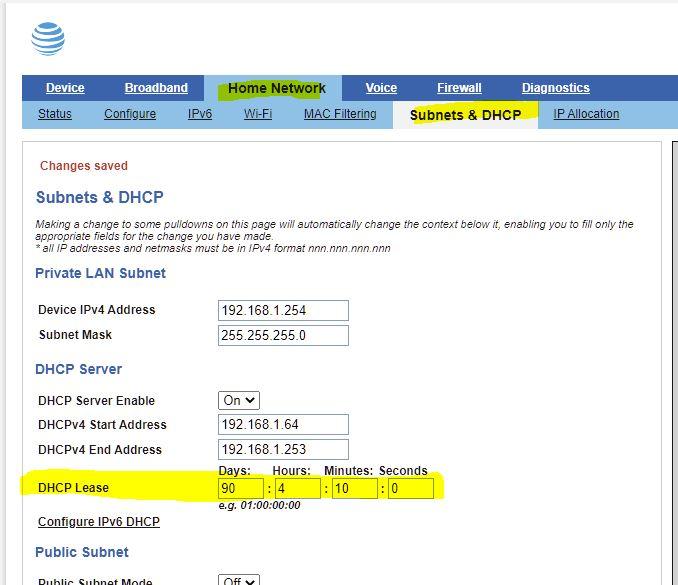This screenshot has width=678, height=585.
Task: Switch to the Broadband tab
Action: pos(156,88)
